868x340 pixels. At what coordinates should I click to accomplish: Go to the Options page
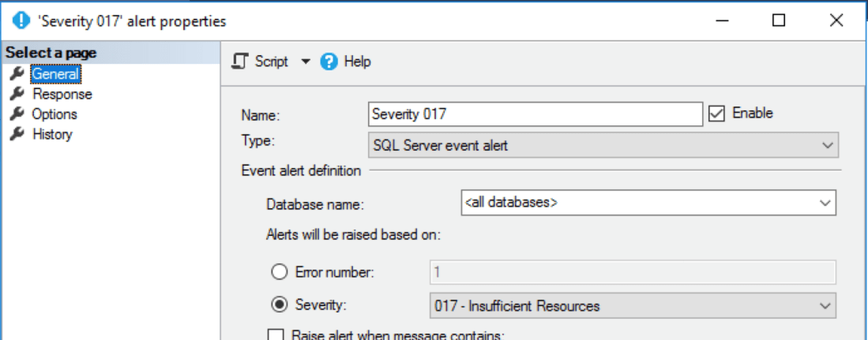pyautogui.click(x=54, y=114)
